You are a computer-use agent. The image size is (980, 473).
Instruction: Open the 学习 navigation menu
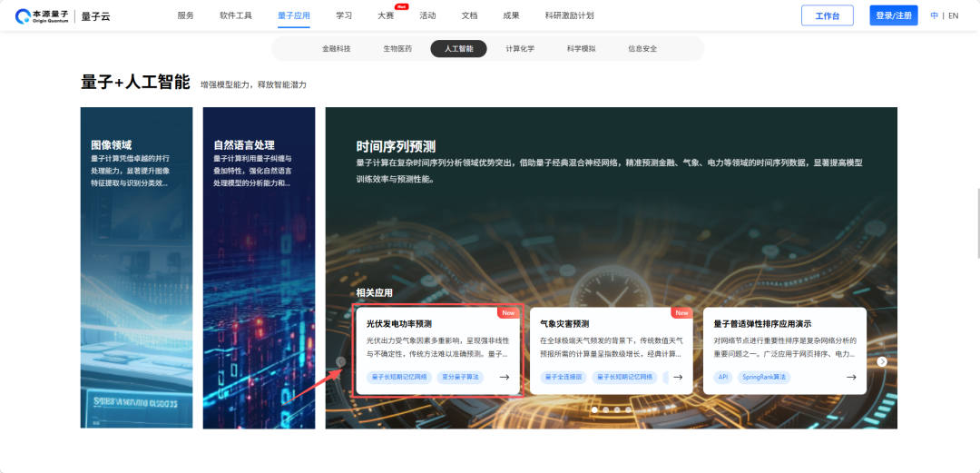[344, 15]
